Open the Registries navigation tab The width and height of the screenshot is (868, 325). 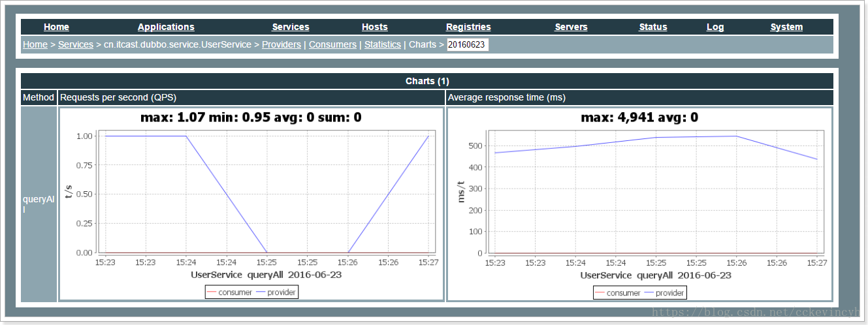[468, 27]
